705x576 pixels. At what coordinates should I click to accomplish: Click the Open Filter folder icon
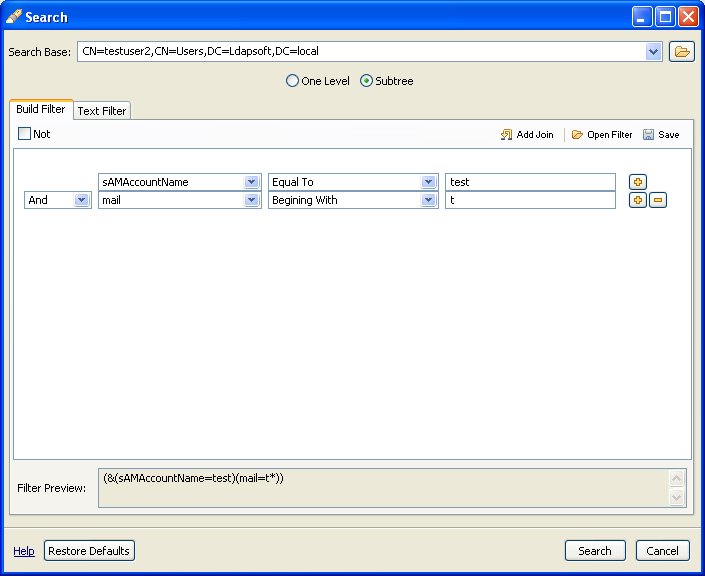(x=577, y=135)
